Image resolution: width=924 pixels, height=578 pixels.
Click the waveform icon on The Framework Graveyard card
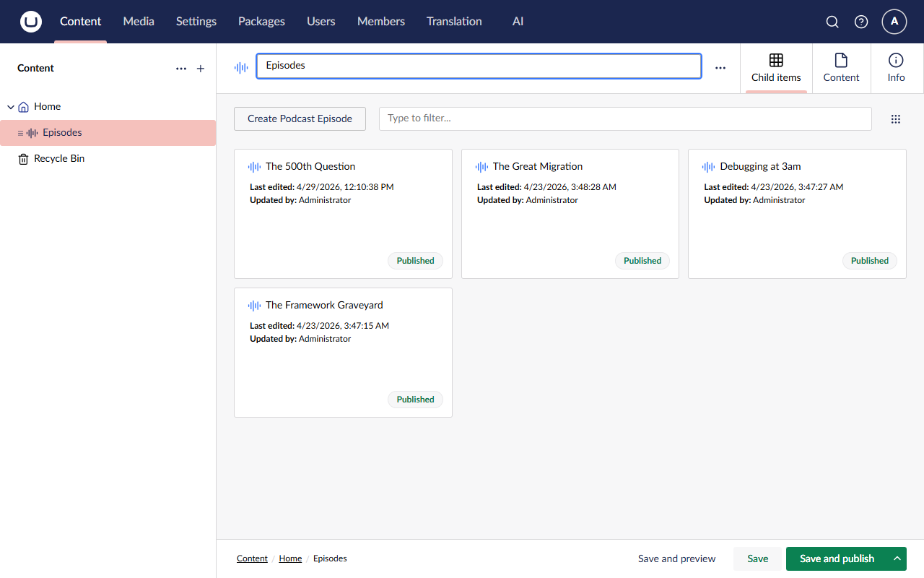[x=255, y=306]
